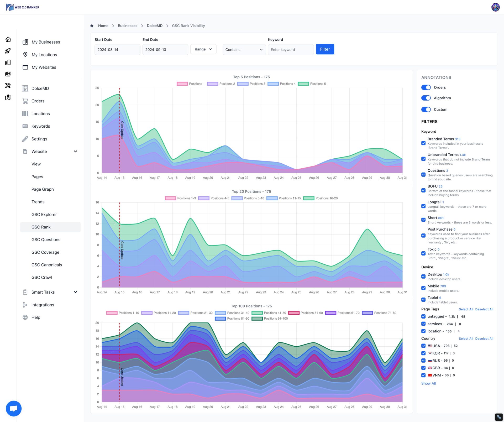Disable the Algorithm annotations toggle
The height and width of the screenshot is (422, 504).
tap(426, 98)
